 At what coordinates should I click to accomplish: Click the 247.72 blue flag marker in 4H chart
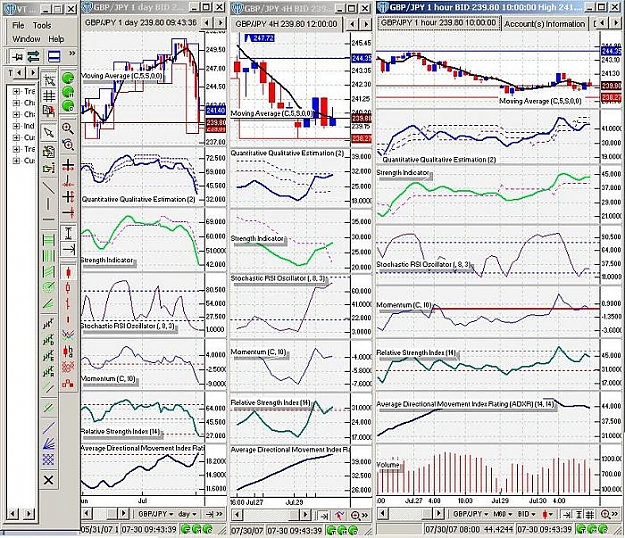259,38
